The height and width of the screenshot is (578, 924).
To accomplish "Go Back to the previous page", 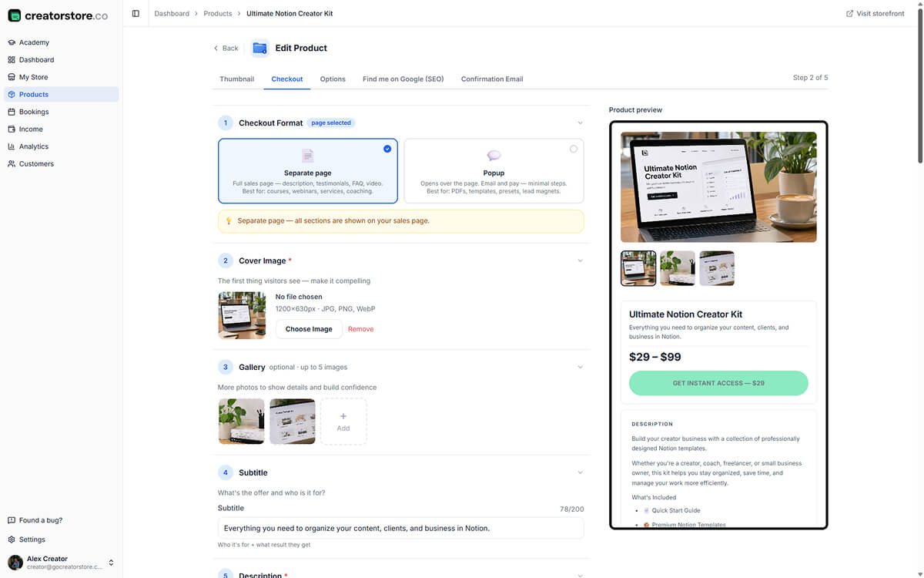I will (226, 48).
